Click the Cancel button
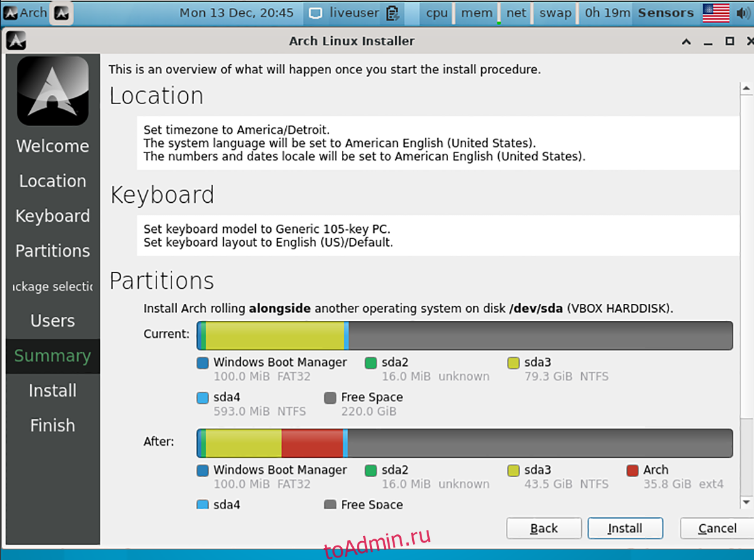 tap(718, 529)
